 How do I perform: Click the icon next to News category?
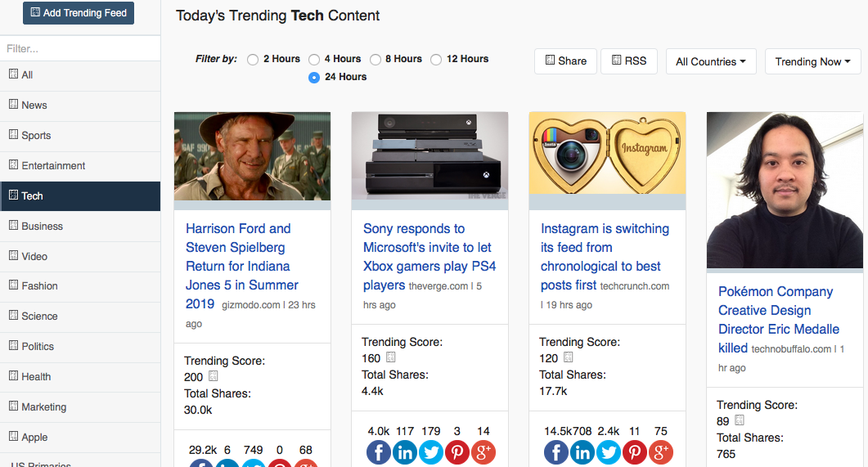point(14,104)
